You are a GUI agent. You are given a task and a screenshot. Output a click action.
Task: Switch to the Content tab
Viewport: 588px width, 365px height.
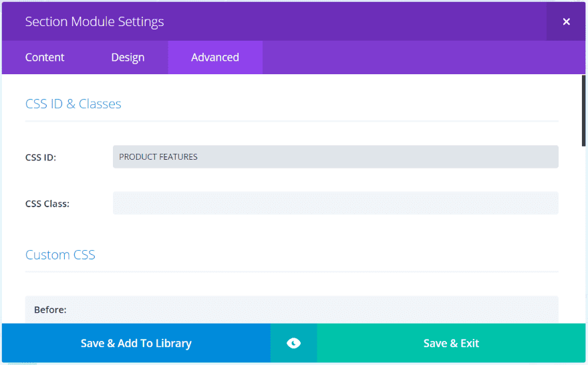point(45,57)
